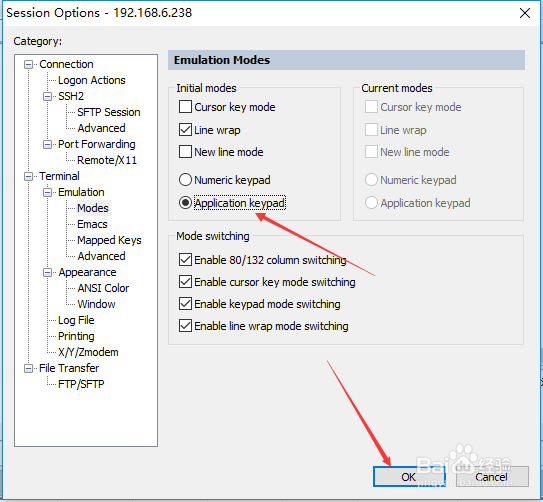This screenshot has width=543, height=502.
Task: Select File Transfer category label
Action: pyautogui.click(x=69, y=368)
